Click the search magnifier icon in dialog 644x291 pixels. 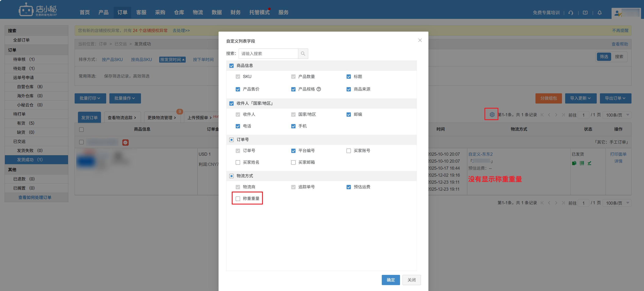[303, 53]
